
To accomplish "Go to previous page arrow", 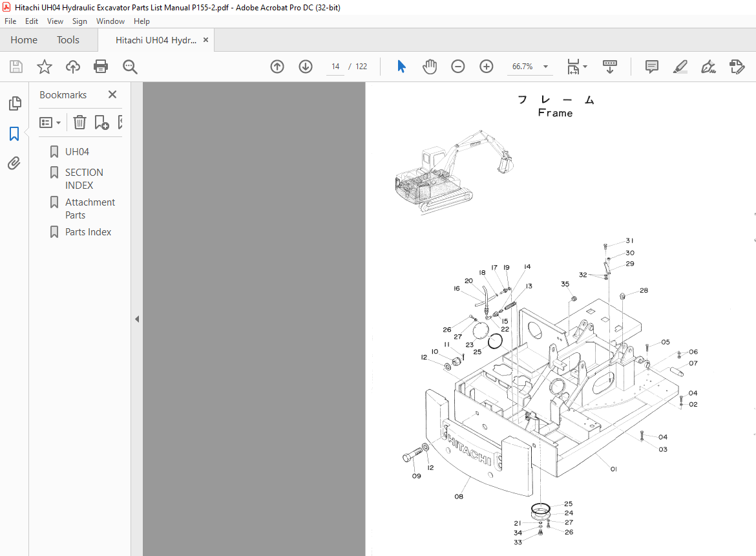I will click(277, 67).
